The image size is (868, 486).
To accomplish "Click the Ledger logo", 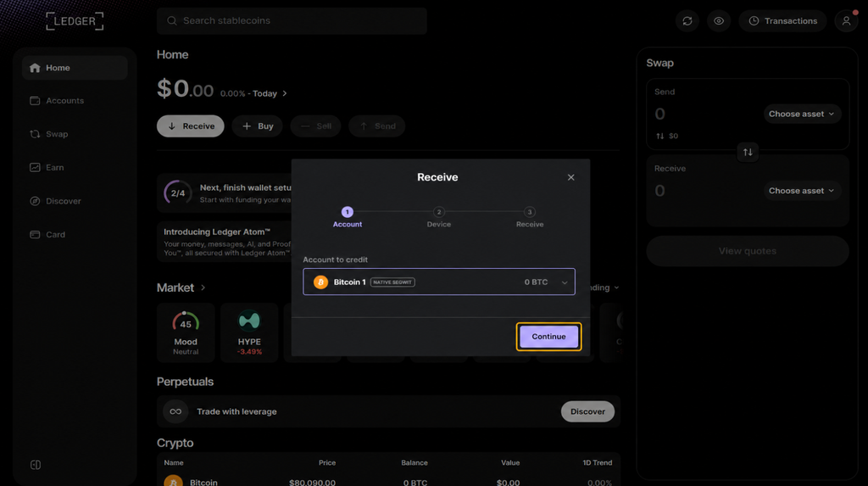I will (x=75, y=21).
